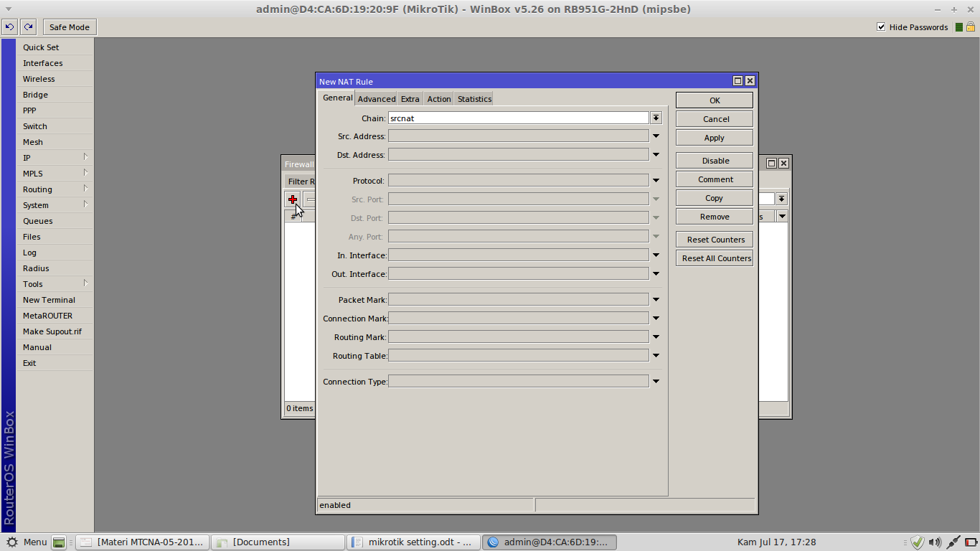Click the Cancel button
This screenshot has width=980, height=551.
tap(715, 119)
